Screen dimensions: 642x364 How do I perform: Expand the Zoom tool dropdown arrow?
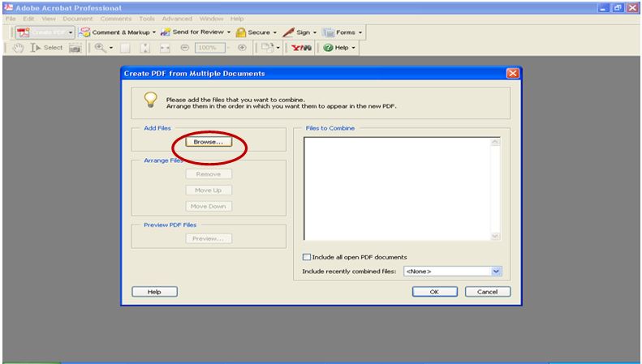coord(111,48)
